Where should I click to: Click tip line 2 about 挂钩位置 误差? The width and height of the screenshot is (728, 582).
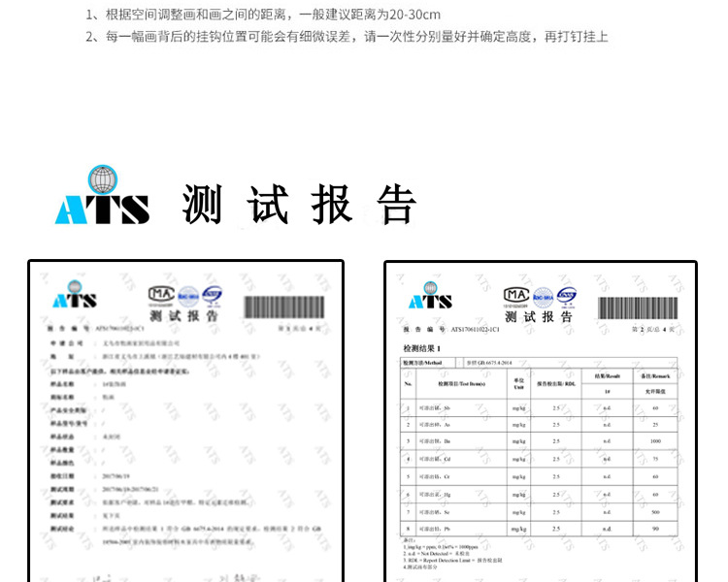347,36
